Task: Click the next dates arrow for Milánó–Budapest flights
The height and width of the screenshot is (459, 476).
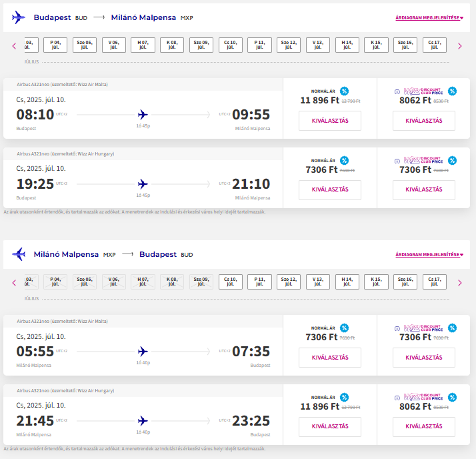Action: click(x=459, y=282)
